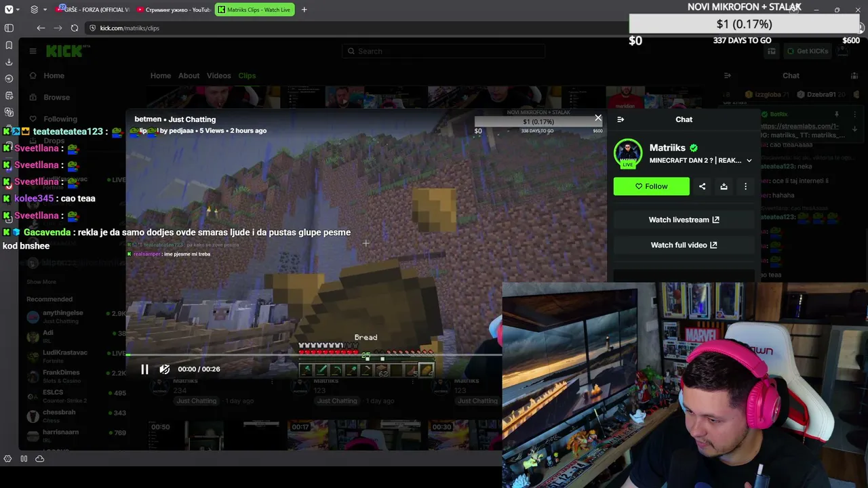Open recommended channel FrankDimes
Viewport: 868px width, 488px height.
click(x=77, y=375)
